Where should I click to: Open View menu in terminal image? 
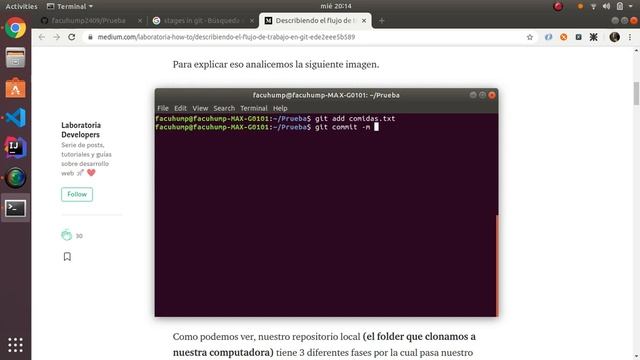pos(200,108)
